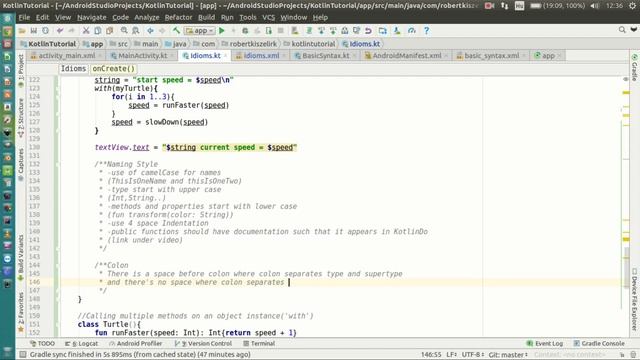The image size is (640, 360).
Task: Paste using the toolbar Paste icon
Action: click(110, 31)
